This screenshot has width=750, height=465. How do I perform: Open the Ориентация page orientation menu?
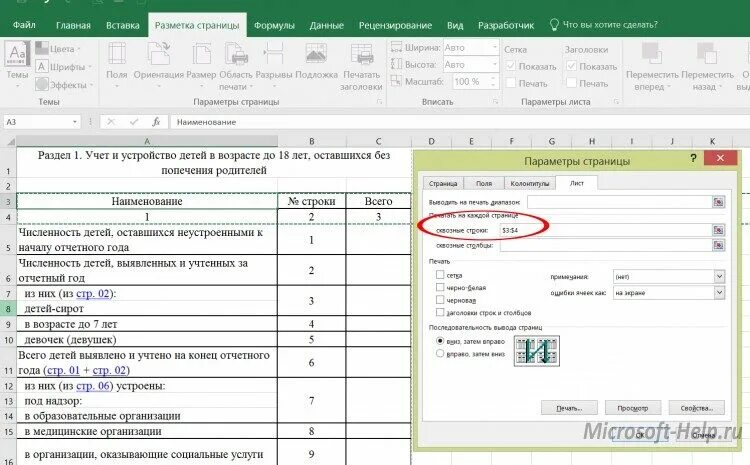click(158, 65)
